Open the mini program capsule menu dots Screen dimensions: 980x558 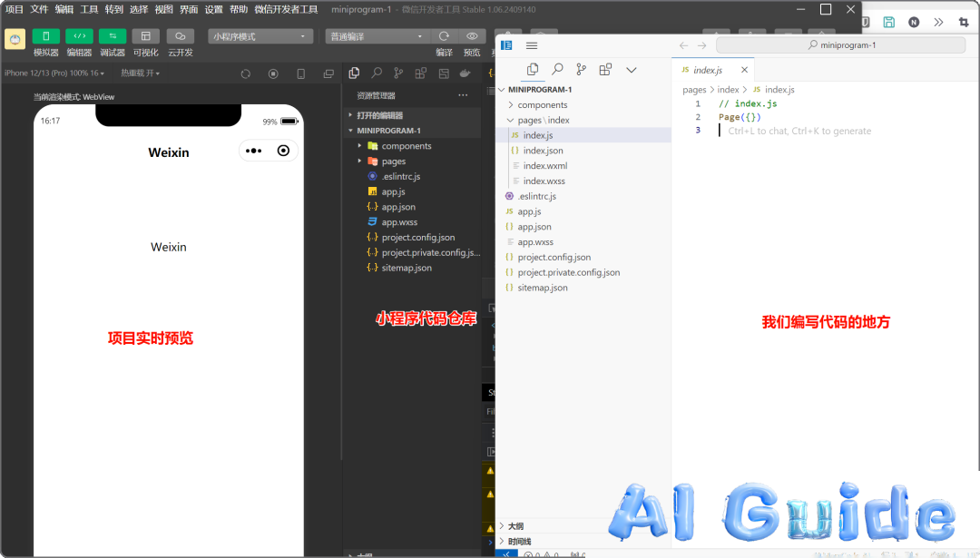point(254,151)
